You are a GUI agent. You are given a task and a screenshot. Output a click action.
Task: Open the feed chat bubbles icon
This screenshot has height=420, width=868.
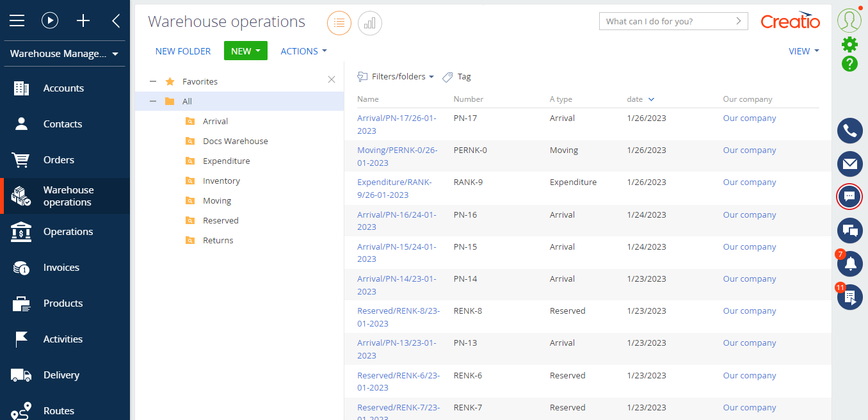(849, 230)
